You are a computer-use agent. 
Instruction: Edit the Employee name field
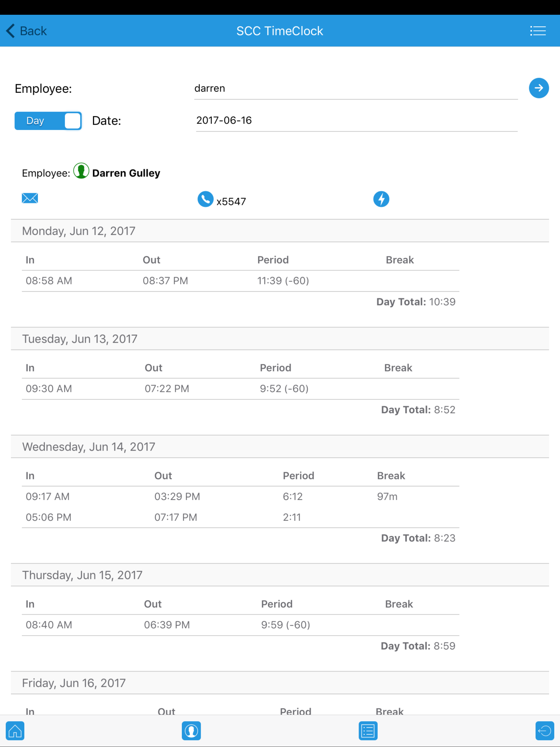[356, 89]
